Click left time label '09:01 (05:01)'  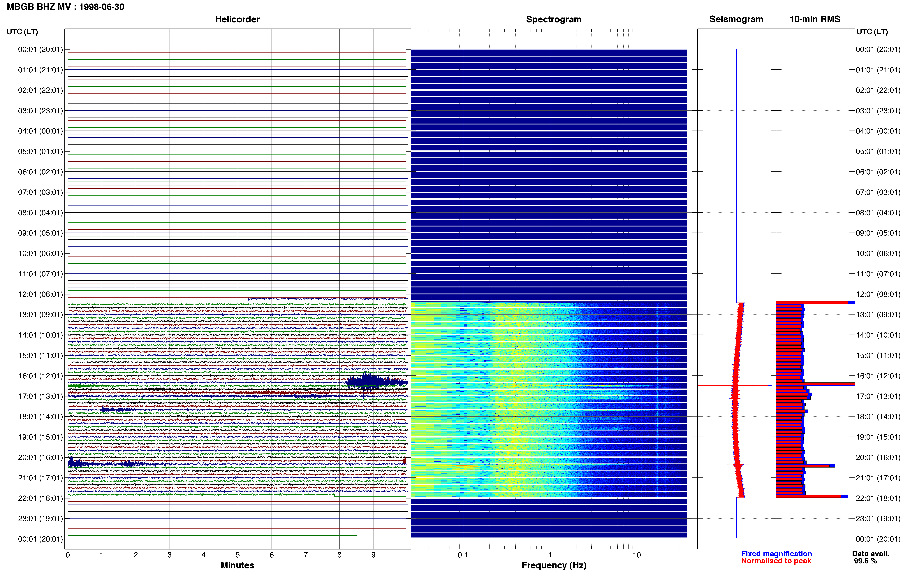click(x=41, y=233)
